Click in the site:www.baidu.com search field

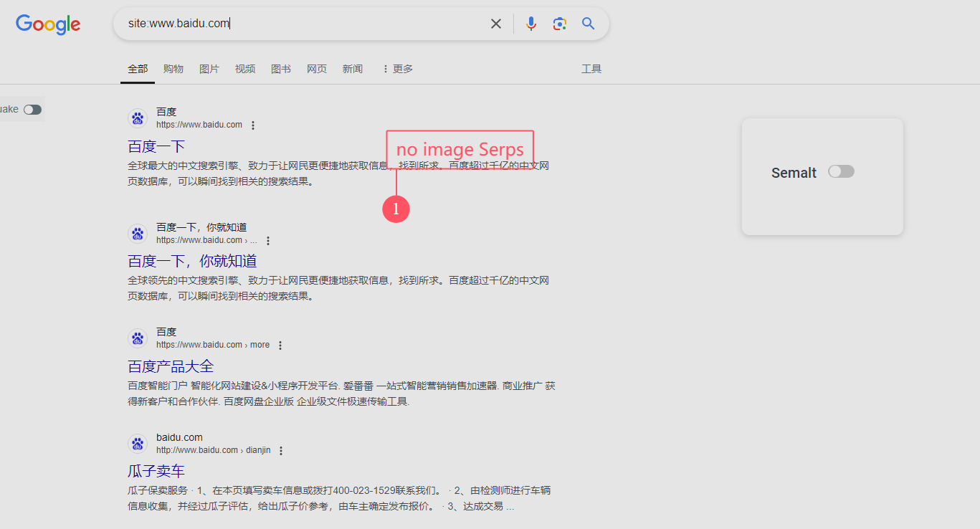tap(305, 24)
